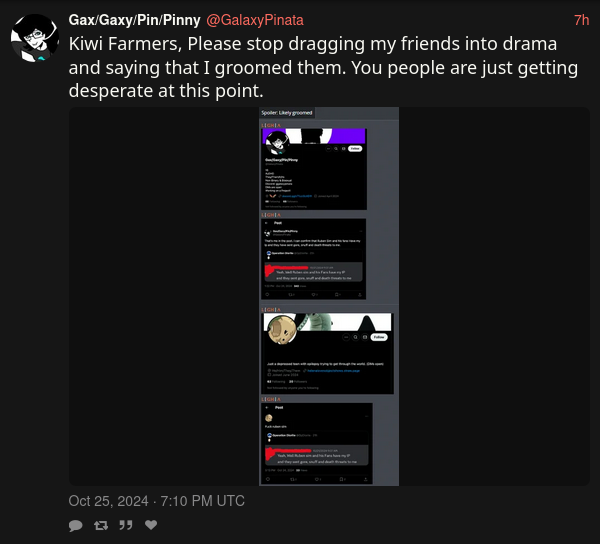Click the round cookie avatar in the embedded profile
The height and width of the screenshot is (544, 600).
point(282,329)
